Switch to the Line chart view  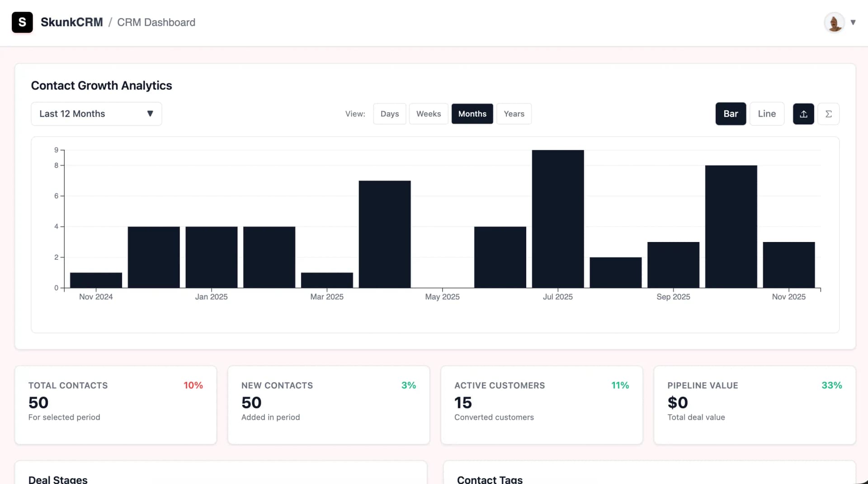[767, 114]
